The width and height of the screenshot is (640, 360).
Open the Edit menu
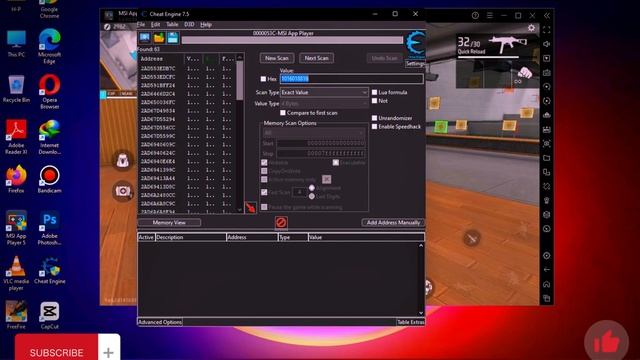coord(156,24)
